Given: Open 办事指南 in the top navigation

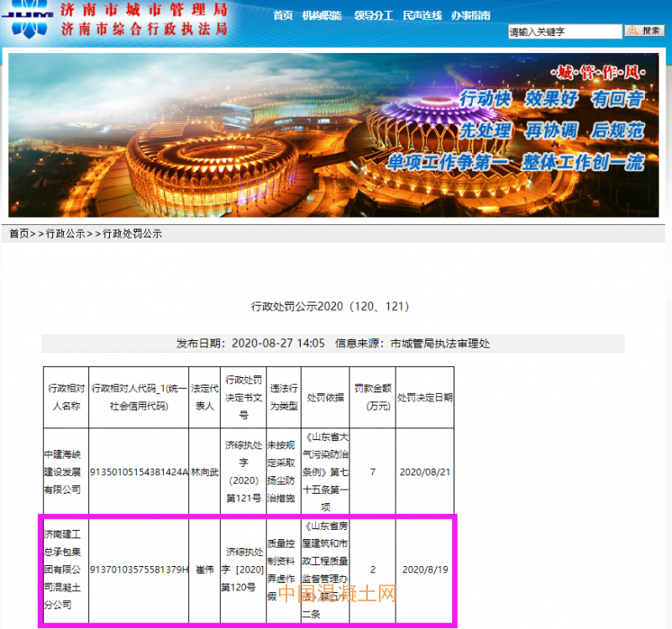Looking at the screenshot, I should click(470, 16).
